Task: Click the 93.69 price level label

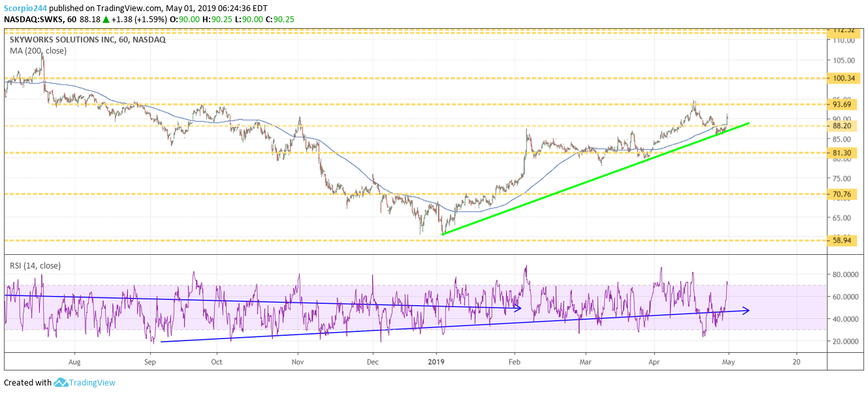Action: pos(842,105)
